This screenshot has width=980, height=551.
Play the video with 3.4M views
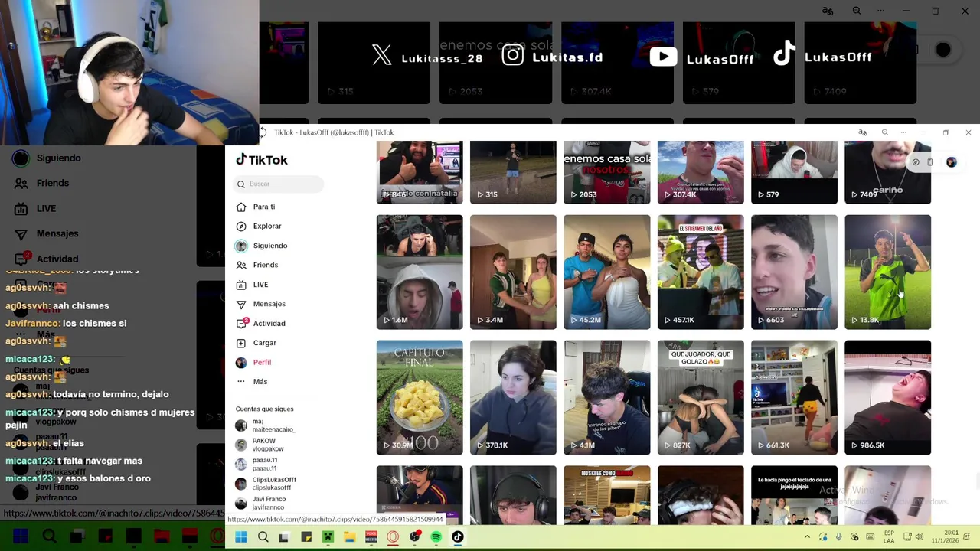513,272
